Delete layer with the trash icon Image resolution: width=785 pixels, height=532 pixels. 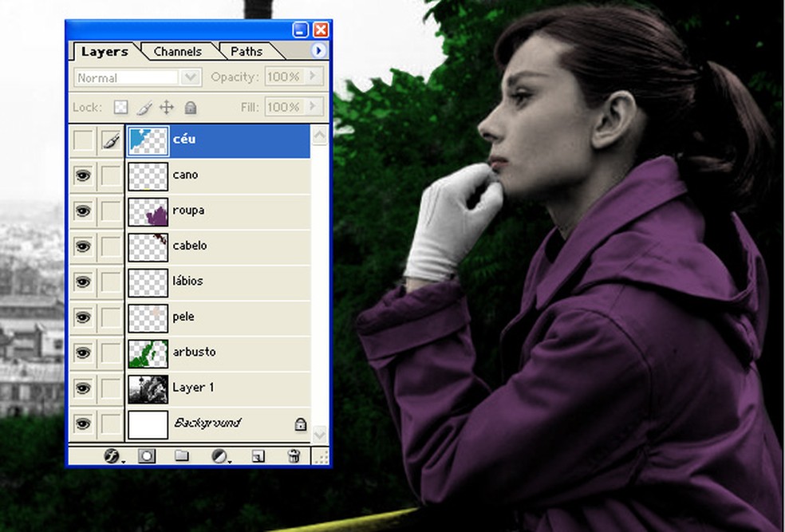(x=294, y=456)
